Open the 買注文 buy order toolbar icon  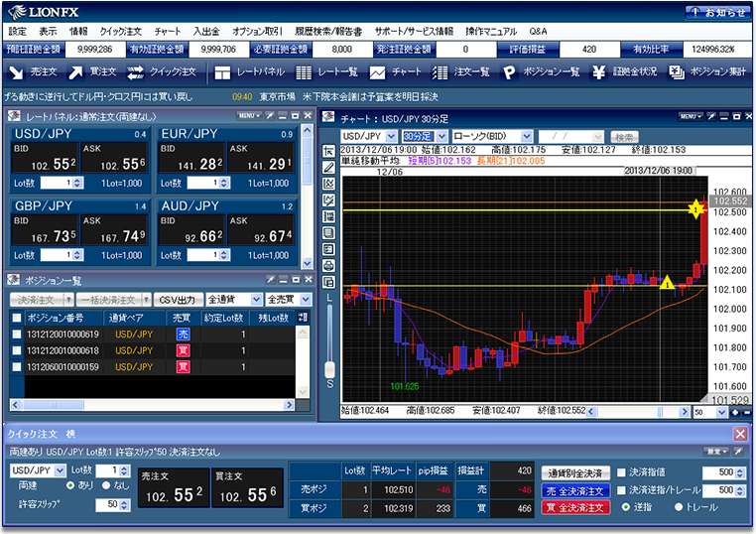pos(75,72)
